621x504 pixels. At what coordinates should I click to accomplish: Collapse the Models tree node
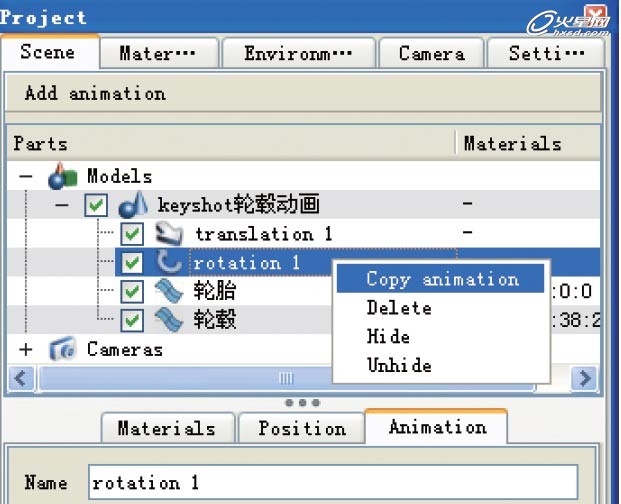[26, 176]
